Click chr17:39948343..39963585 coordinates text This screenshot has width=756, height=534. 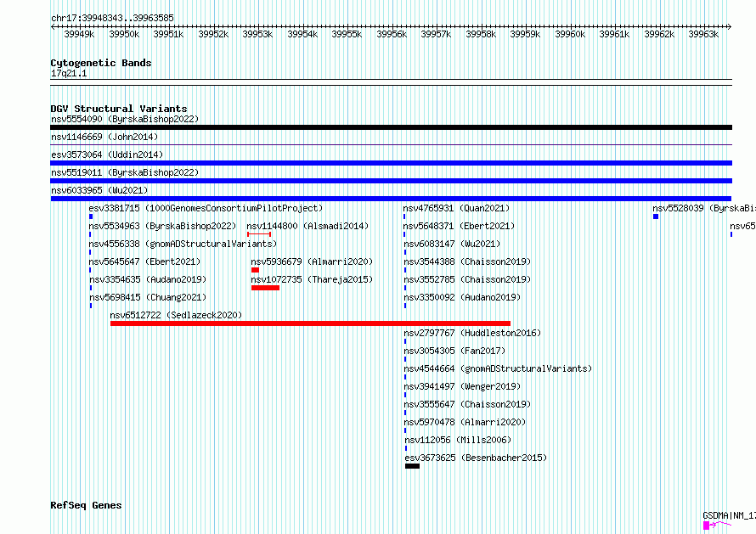pos(112,19)
